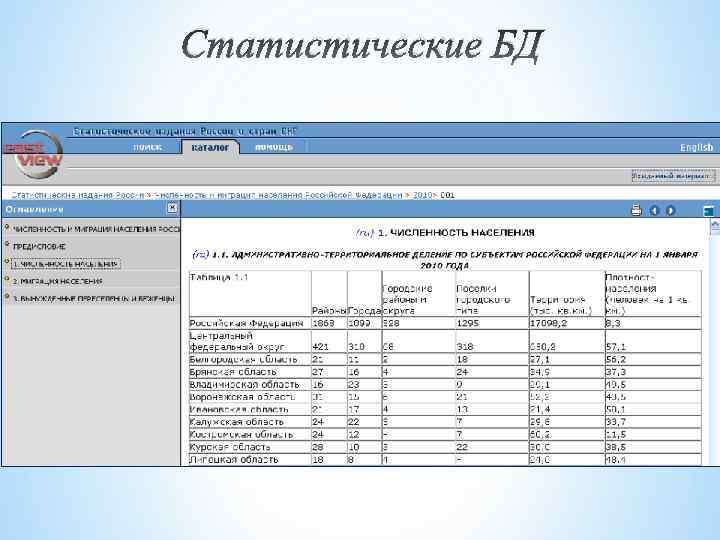Click the button below the English link
720x540 pixels.
click(673, 176)
